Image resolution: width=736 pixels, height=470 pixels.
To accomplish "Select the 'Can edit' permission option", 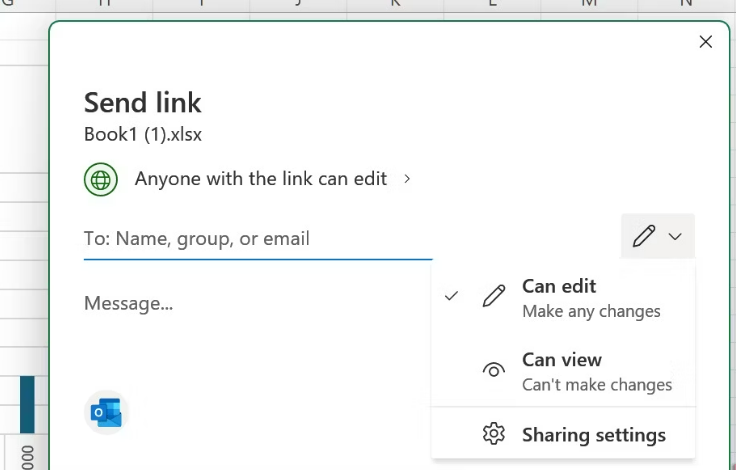I will pos(563,298).
